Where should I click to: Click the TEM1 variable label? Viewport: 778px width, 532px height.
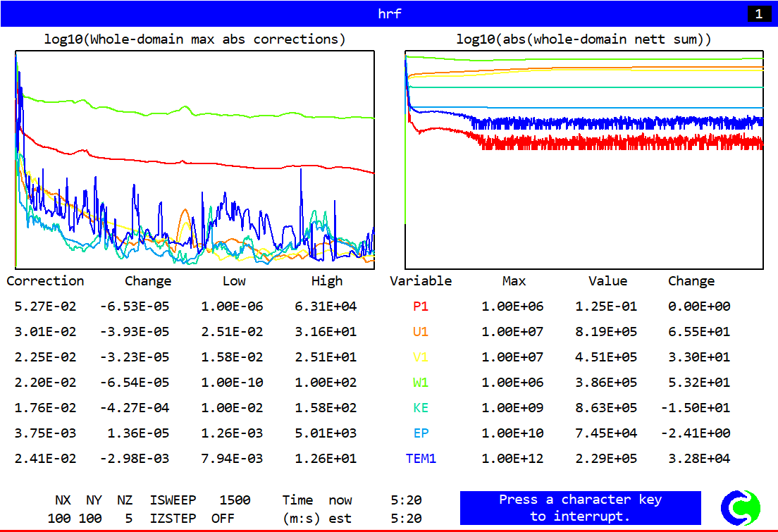point(421,459)
